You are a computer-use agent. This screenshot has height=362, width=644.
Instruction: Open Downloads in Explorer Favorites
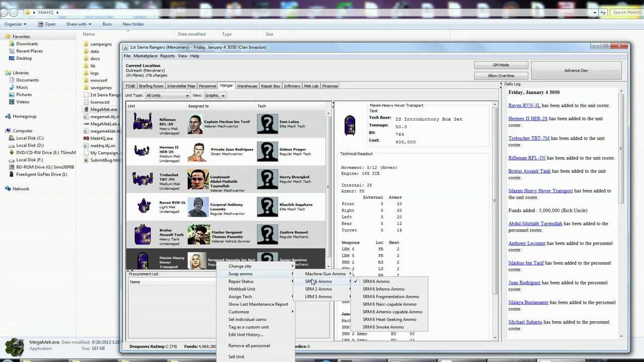point(27,44)
